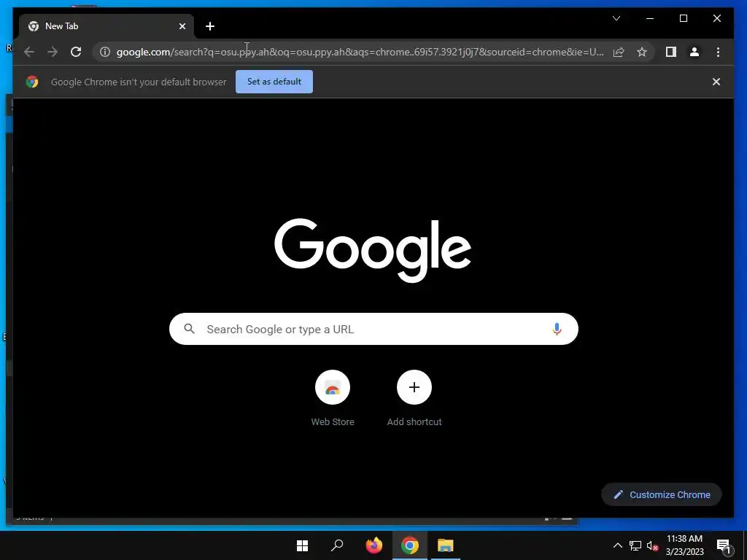Open the profile avatar menu

click(694, 52)
